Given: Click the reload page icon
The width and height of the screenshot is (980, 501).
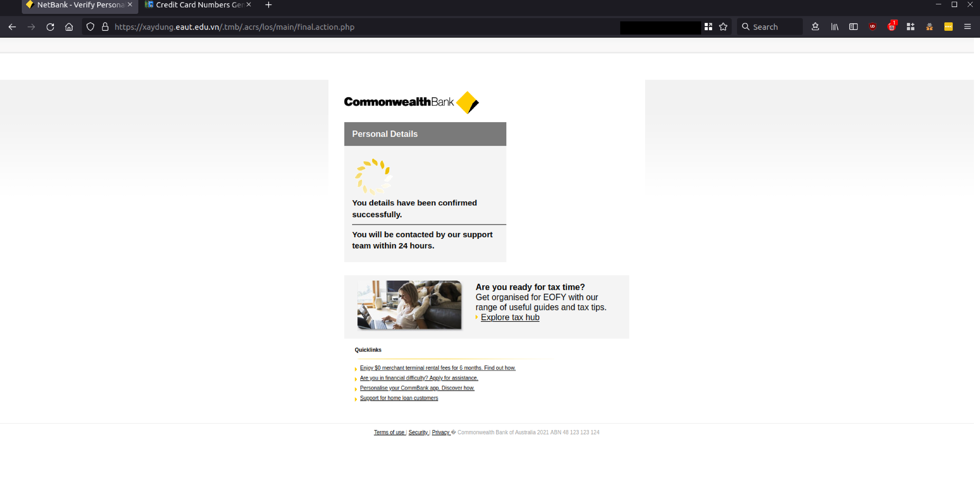Looking at the screenshot, I should tap(50, 27).
